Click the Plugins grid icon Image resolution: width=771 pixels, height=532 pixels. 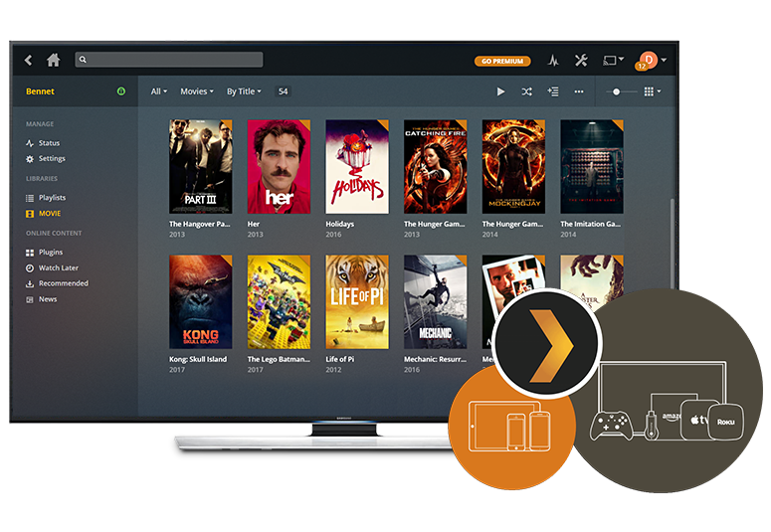30,253
